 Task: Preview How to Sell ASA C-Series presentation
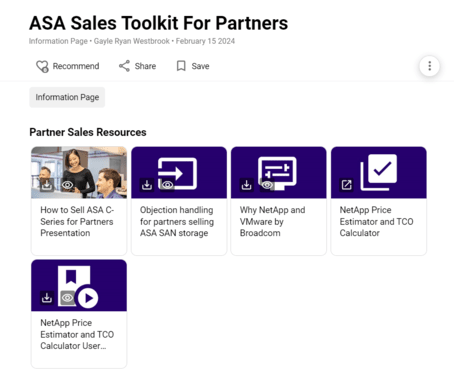pos(67,185)
